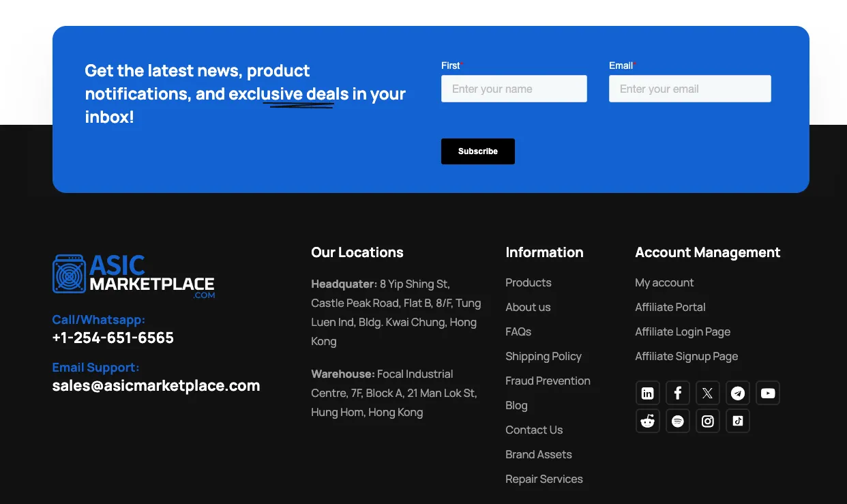Go to My account

(x=664, y=282)
